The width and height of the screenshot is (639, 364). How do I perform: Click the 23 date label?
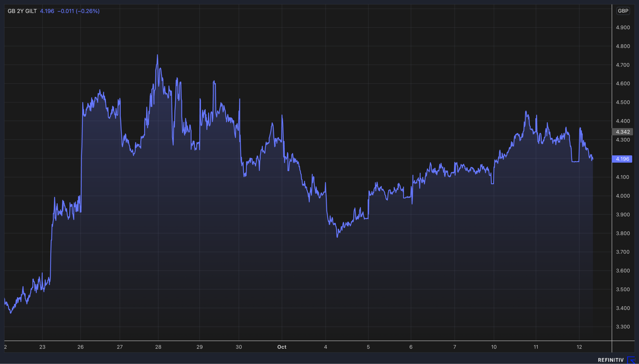[42, 347]
